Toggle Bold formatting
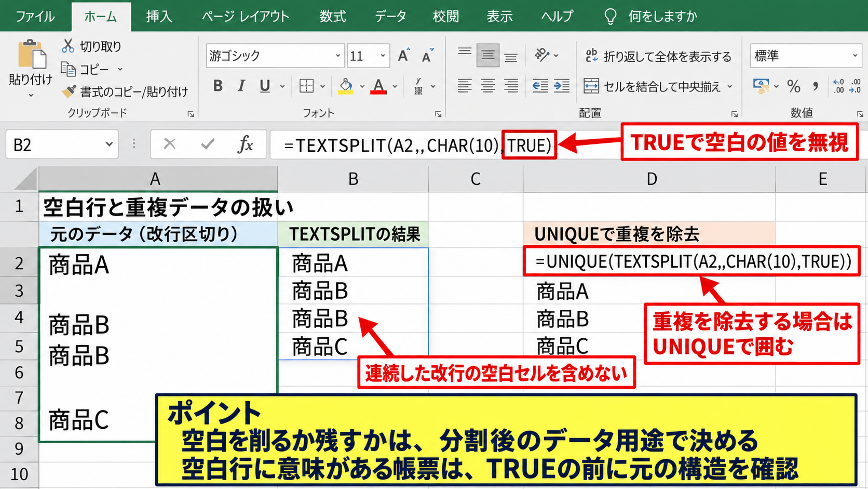 tap(218, 86)
